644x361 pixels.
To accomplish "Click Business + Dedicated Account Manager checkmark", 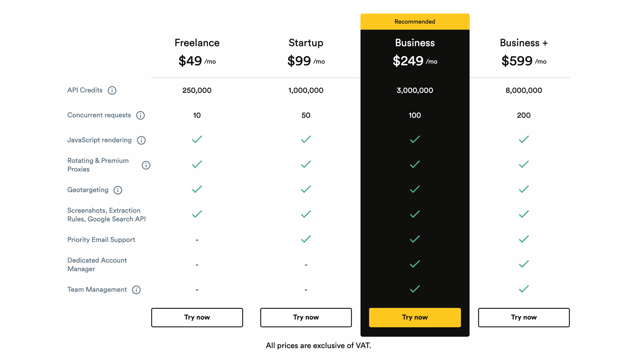I will [x=524, y=264].
